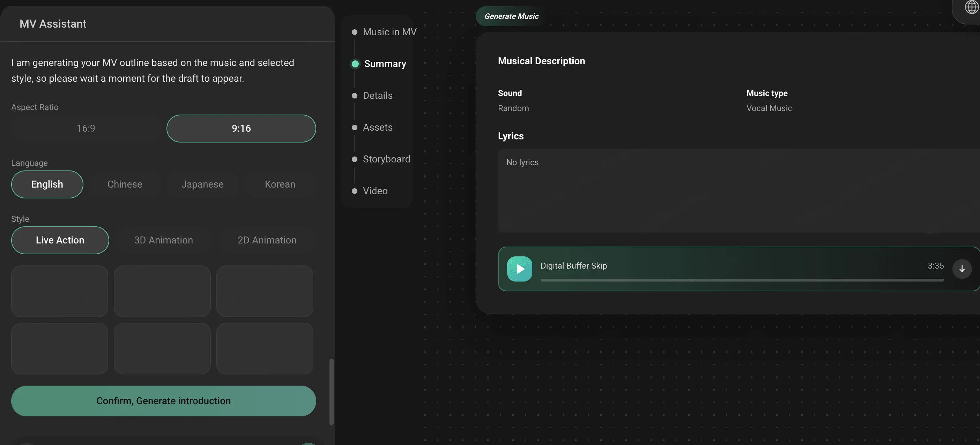The height and width of the screenshot is (445, 980).
Task: Play the Digital Buffer Skip track
Action: [519, 269]
